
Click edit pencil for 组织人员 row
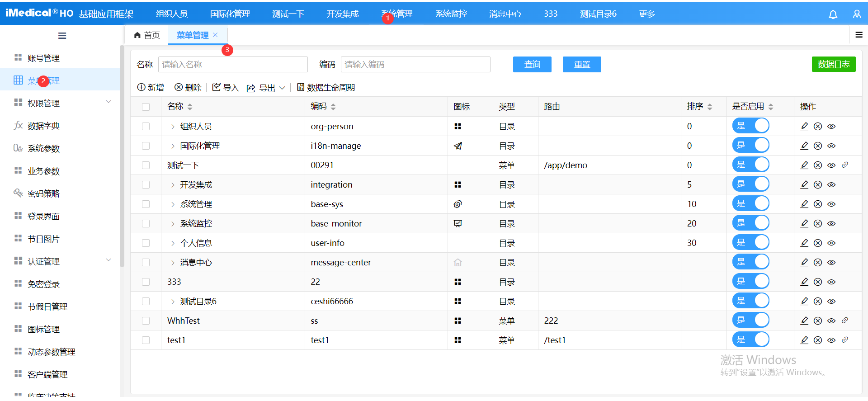tap(804, 127)
